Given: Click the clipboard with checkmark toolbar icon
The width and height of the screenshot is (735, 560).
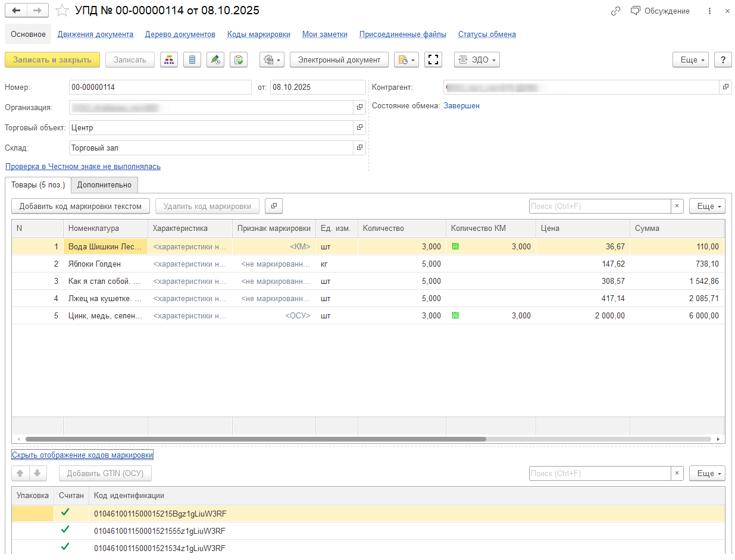Looking at the screenshot, I should point(239,60).
